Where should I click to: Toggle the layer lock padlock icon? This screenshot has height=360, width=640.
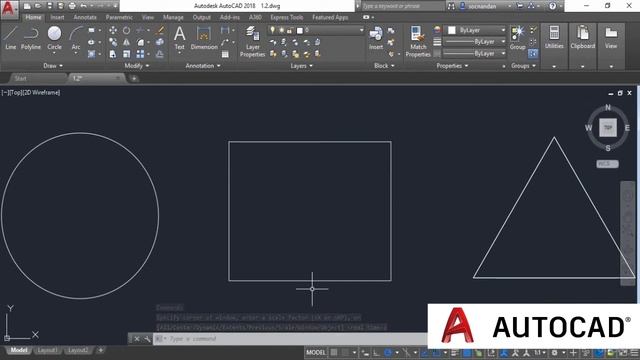[289, 30]
